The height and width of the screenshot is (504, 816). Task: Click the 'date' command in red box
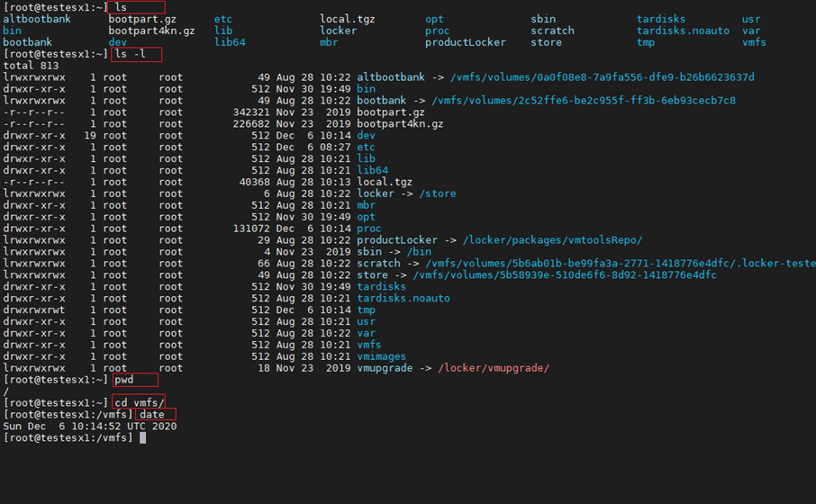[152, 415]
